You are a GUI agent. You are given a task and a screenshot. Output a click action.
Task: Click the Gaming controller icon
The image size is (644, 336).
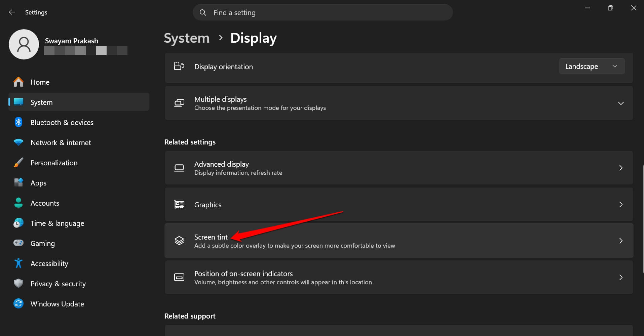(18, 243)
